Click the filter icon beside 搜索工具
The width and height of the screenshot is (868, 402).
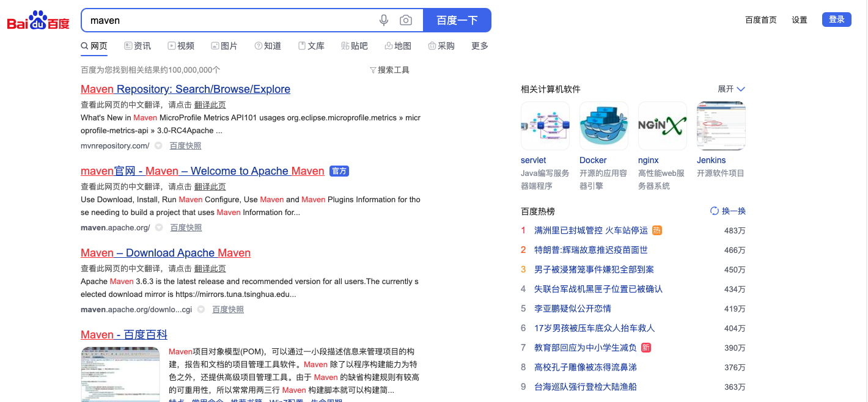pos(373,70)
